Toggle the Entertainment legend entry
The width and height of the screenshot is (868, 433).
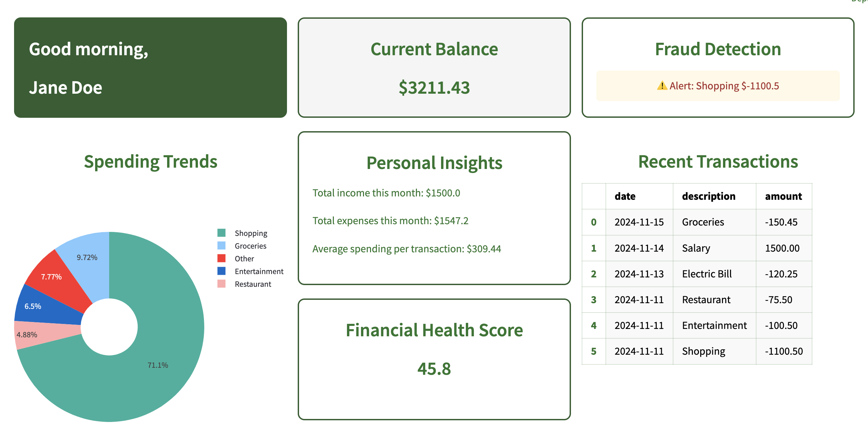[x=259, y=271]
